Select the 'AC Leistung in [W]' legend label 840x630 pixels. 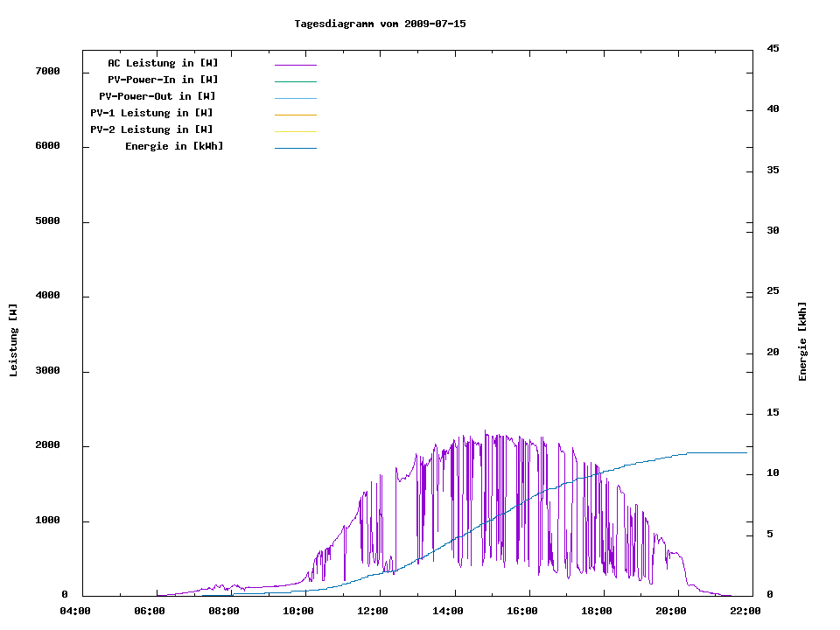click(x=163, y=63)
